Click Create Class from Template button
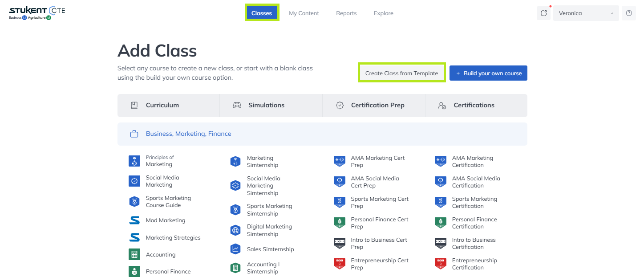 (401, 73)
